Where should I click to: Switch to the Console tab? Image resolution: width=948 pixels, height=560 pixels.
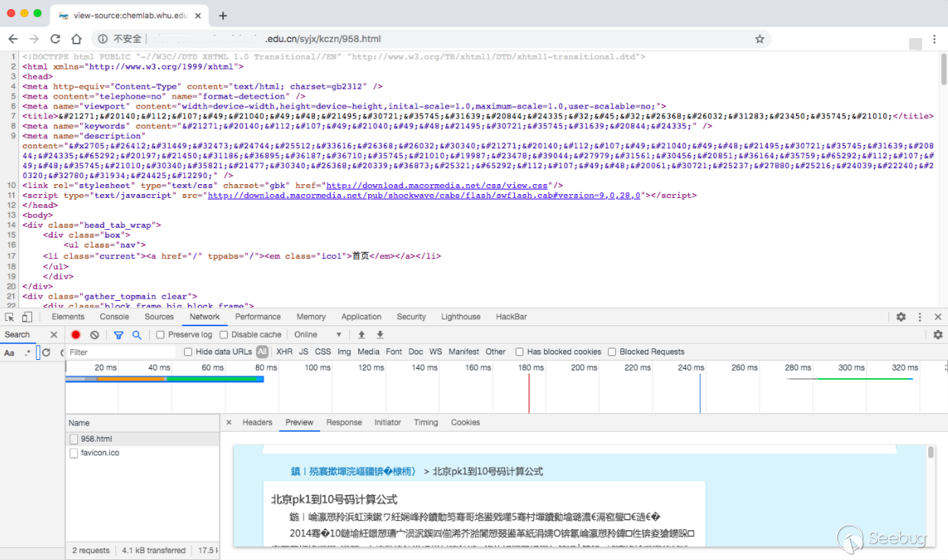click(x=115, y=317)
